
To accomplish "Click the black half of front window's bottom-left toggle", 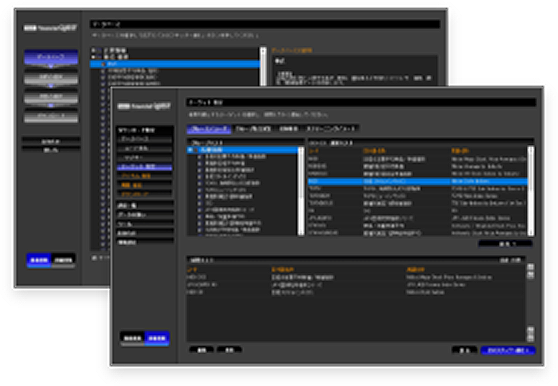I will (x=132, y=338).
